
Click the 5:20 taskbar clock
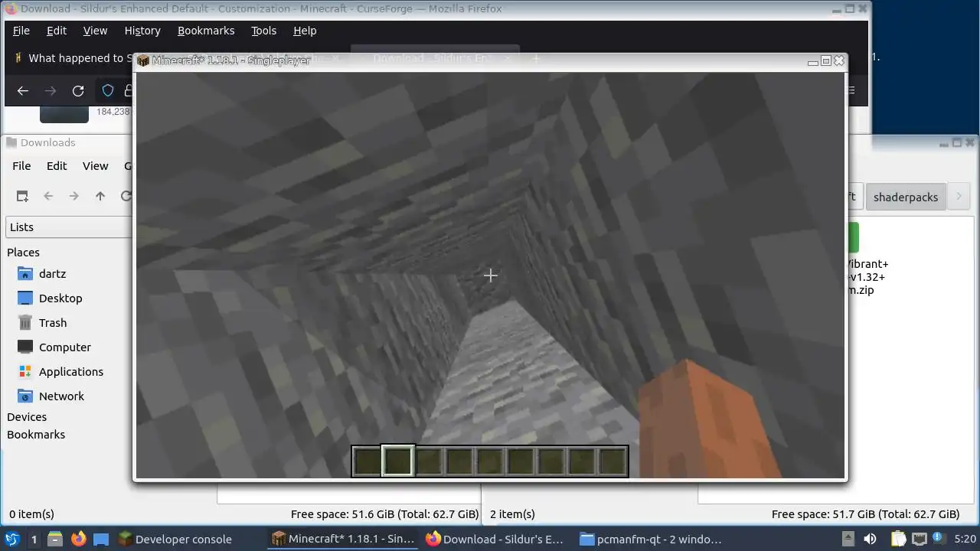coord(965,539)
